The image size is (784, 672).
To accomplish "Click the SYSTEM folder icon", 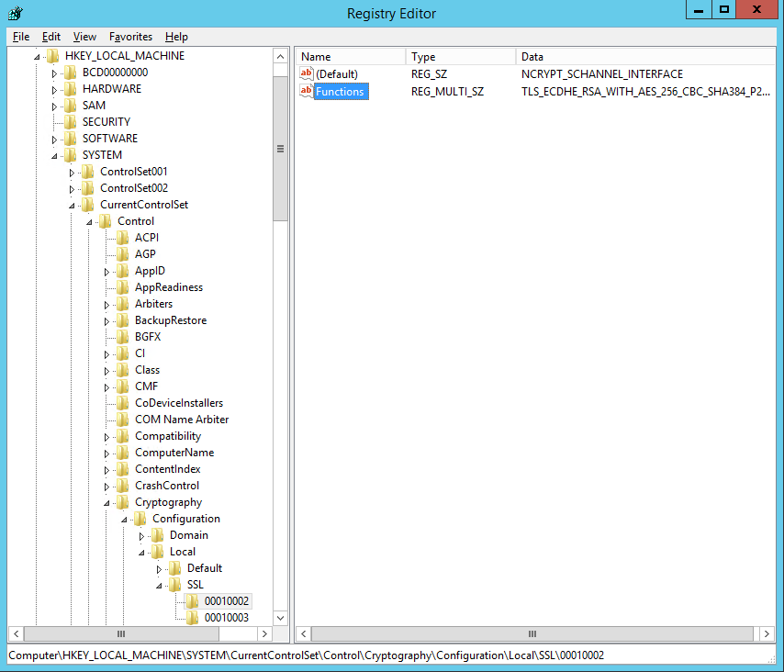I will (x=71, y=154).
